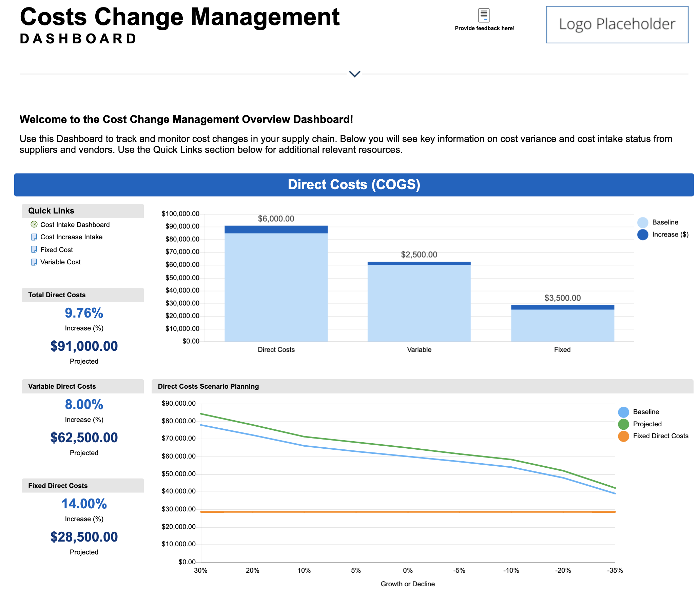
Task: Select the Variable bar in the chart
Action: pos(419,302)
